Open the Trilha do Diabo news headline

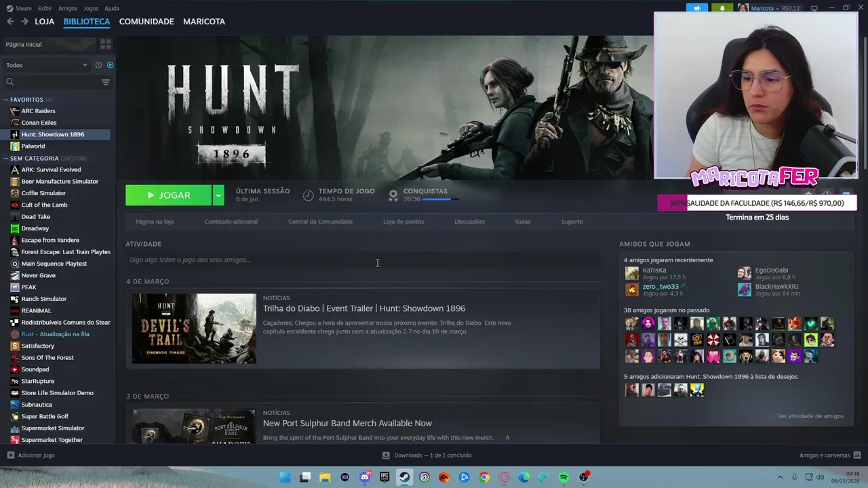click(364, 308)
